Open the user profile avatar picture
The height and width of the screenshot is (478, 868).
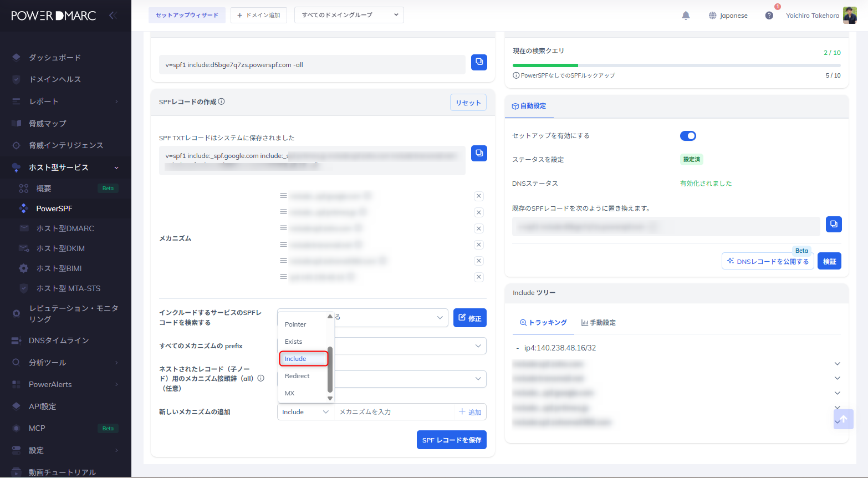(x=850, y=16)
